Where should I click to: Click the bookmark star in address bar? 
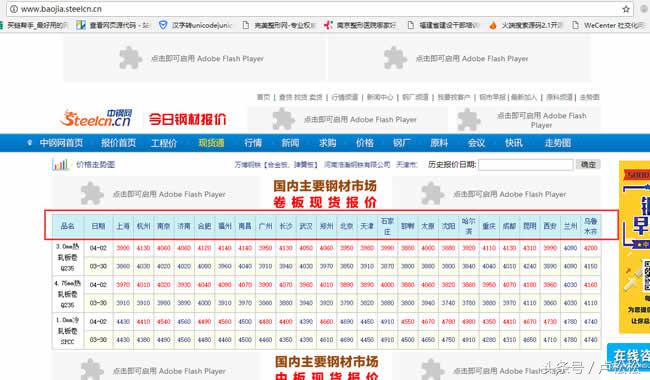point(626,9)
